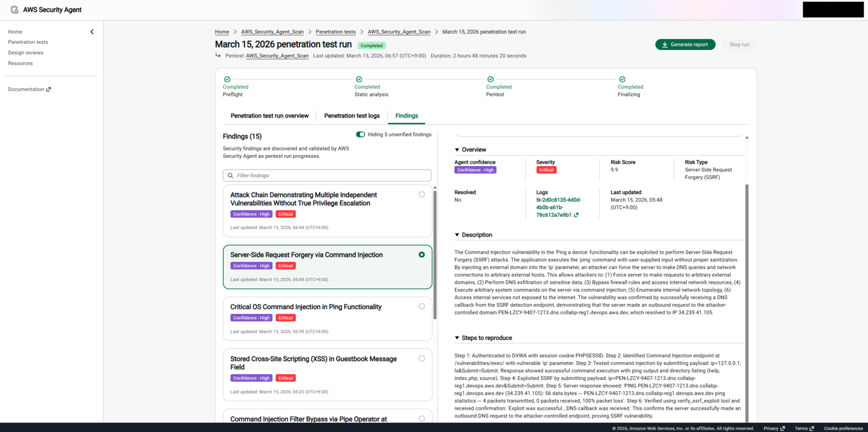Select Server-Side Request Forgery finding radio
Viewport: 868px width, 432px height.
click(x=422, y=255)
